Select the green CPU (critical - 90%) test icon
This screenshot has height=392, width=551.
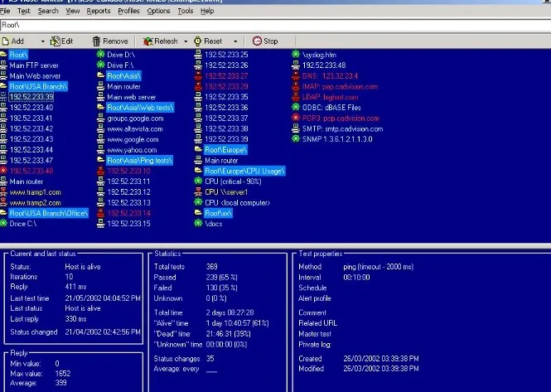(198, 181)
